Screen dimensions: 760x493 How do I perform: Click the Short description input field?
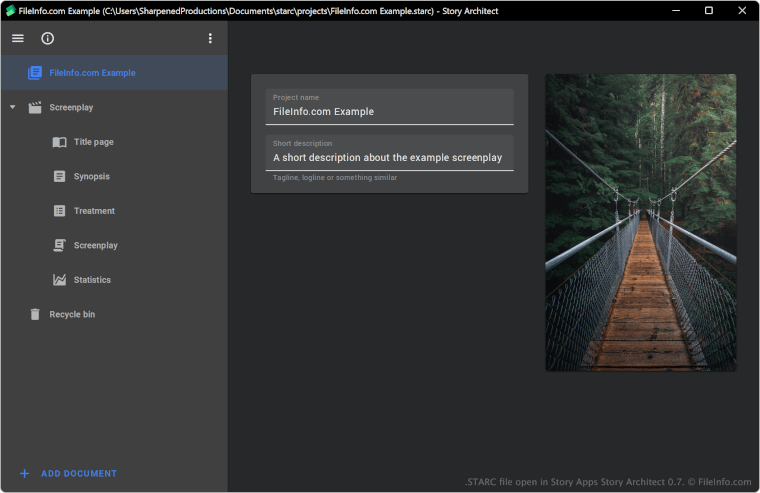[x=389, y=157]
